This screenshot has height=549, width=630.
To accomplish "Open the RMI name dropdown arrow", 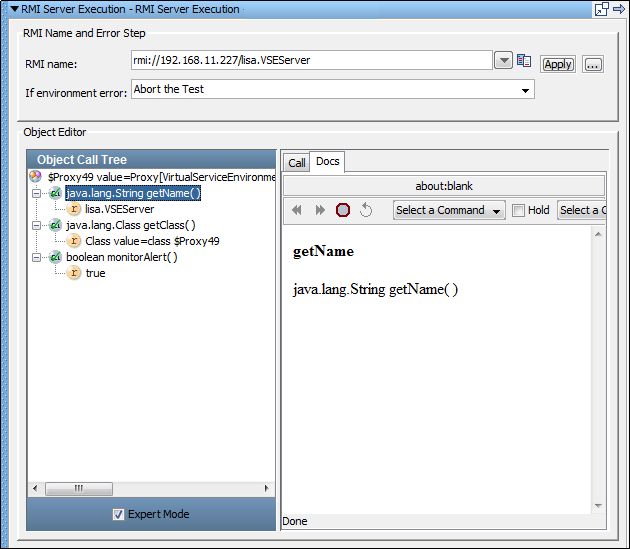I will pyautogui.click(x=504, y=61).
